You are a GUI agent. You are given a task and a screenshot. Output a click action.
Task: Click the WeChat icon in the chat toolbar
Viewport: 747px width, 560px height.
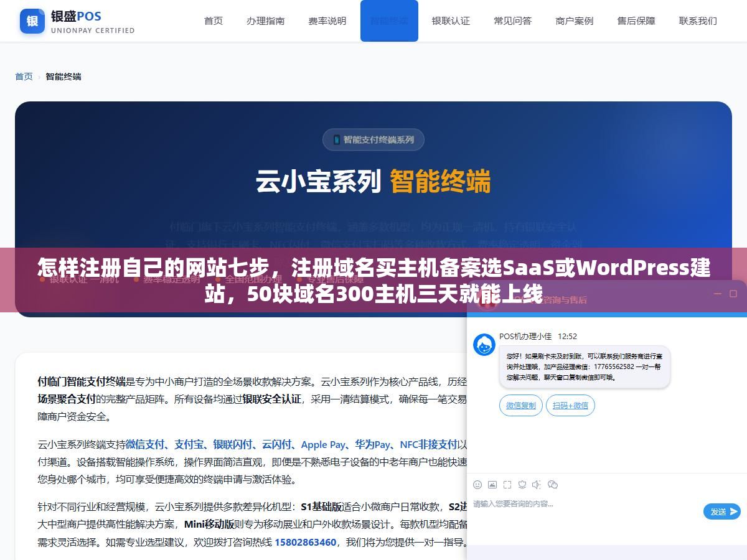[x=553, y=485]
